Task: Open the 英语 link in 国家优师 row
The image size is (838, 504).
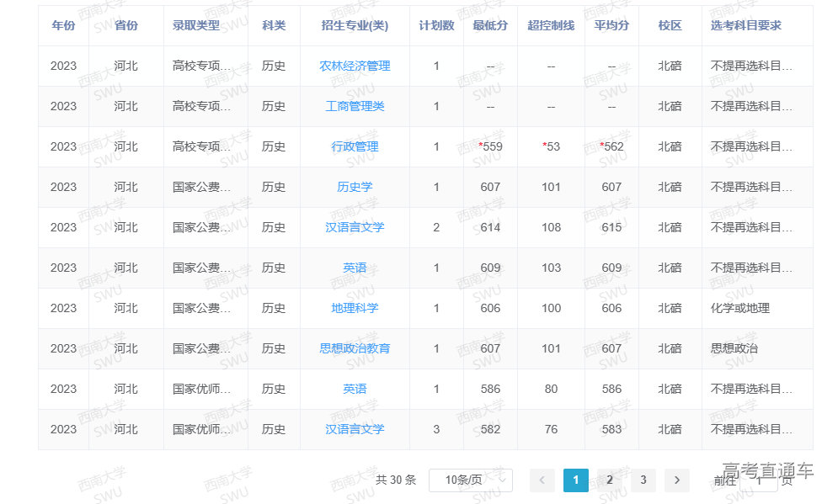Action: coord(355,389)
